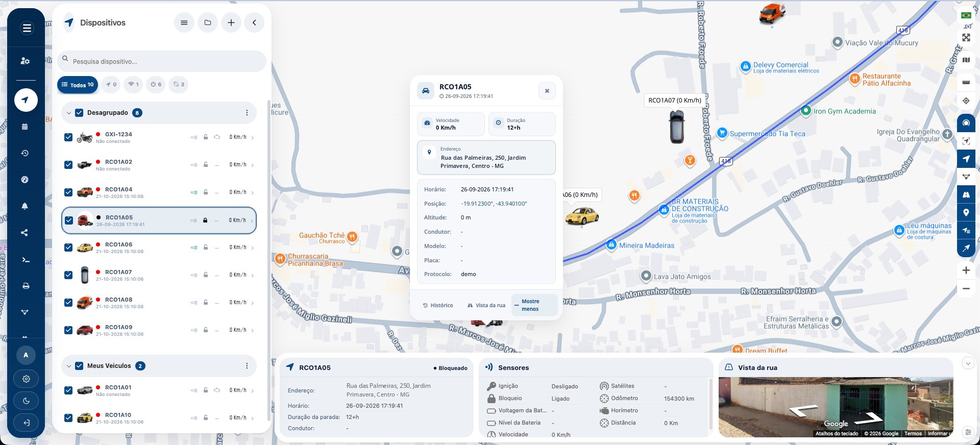Open the share icon in the sidebar
Screen dimensions: 980x445
click(x=25, y=233)
